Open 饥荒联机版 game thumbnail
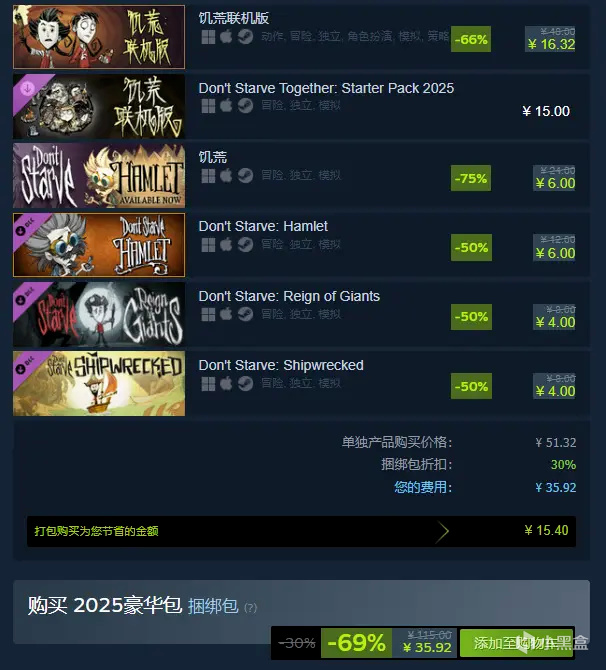Viewport: 606px width, 670px height. 99,37
